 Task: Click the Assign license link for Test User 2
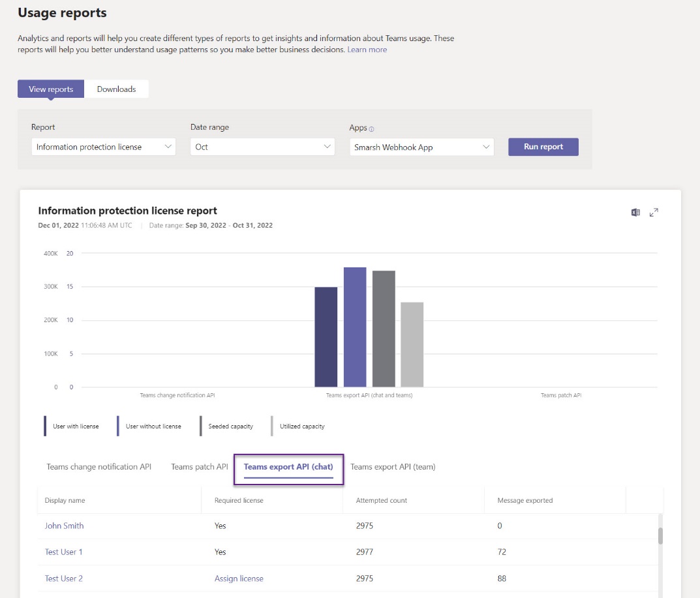tap(238, 578)
